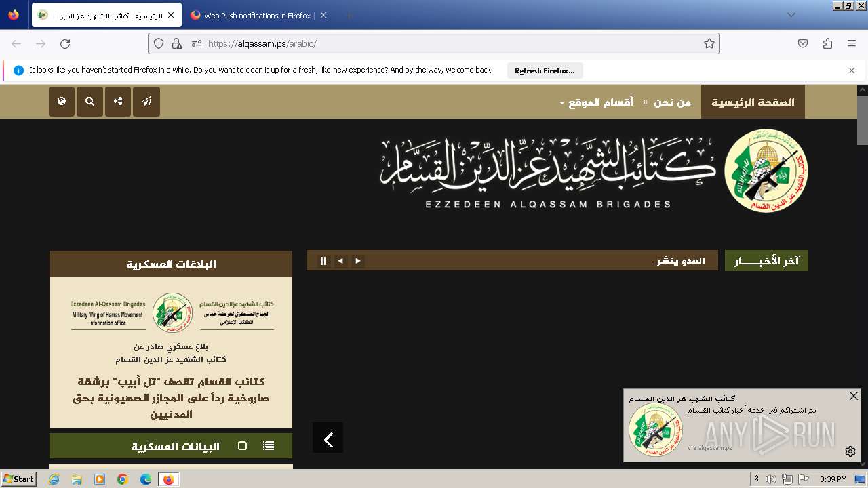Viewport: 868px width, 488px height.
Task: Launch Google Chrome from taskbar
Action: coord(123,479)
